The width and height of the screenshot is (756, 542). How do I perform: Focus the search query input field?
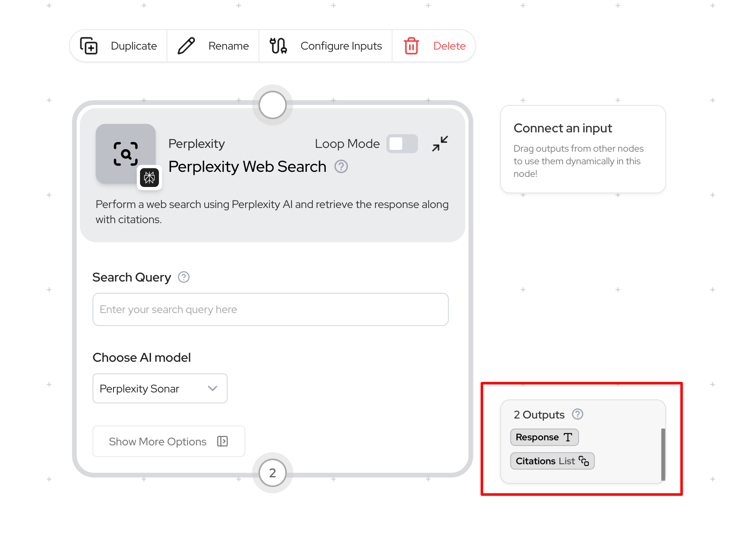270,309
